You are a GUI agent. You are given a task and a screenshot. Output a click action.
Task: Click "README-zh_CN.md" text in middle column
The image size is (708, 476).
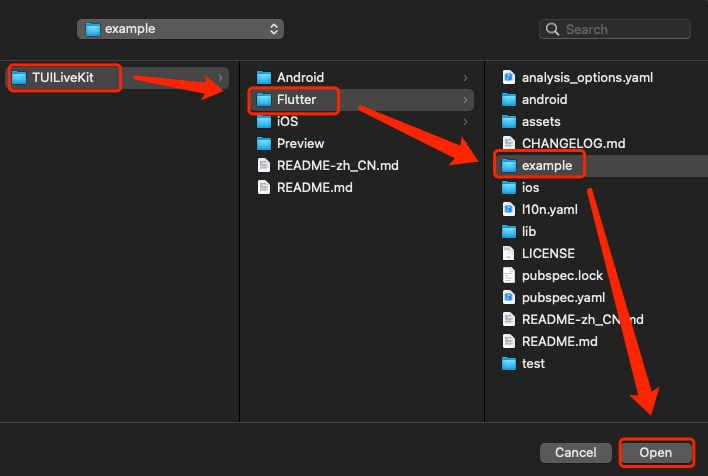point(338,166)
